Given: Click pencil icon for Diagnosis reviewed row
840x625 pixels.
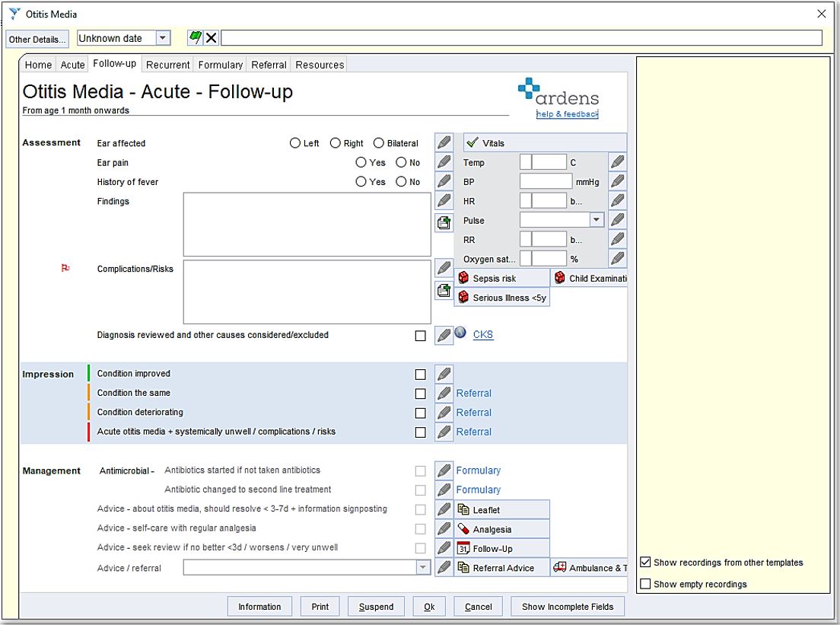Looking at the screenshot, I should click(x=444, y=336).
